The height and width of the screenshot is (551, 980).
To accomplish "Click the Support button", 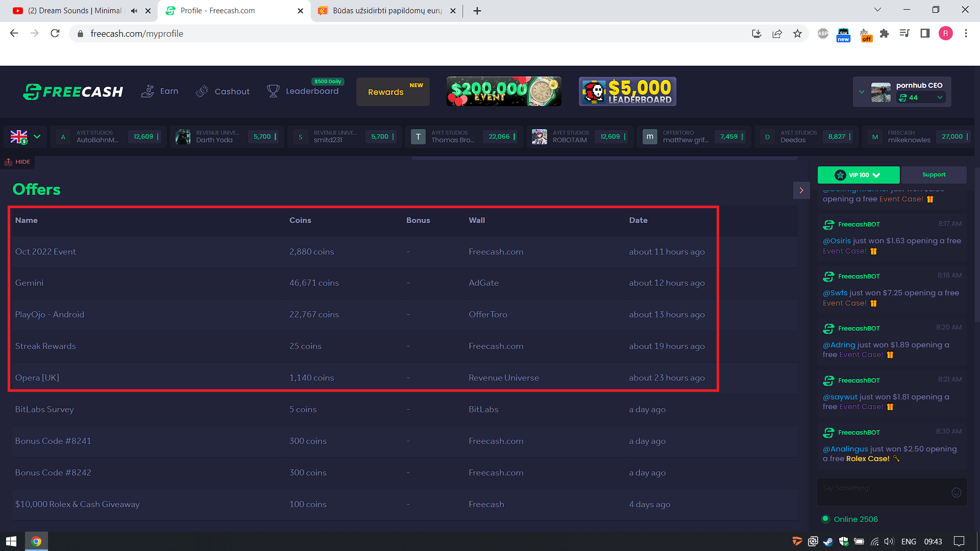I will [x=934, y=174].
